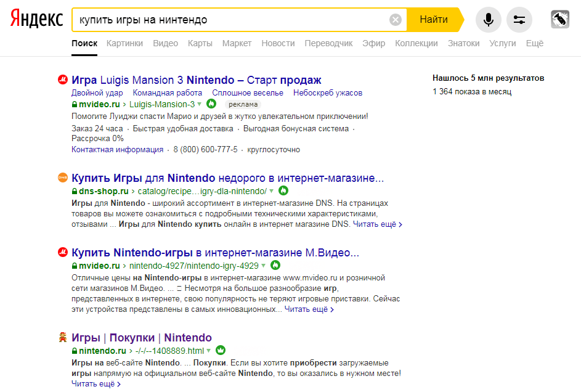Open dropdown arrow after dns-shop.ru catalog URL
This screenshot has width=581, height=392.
[272, 191]
